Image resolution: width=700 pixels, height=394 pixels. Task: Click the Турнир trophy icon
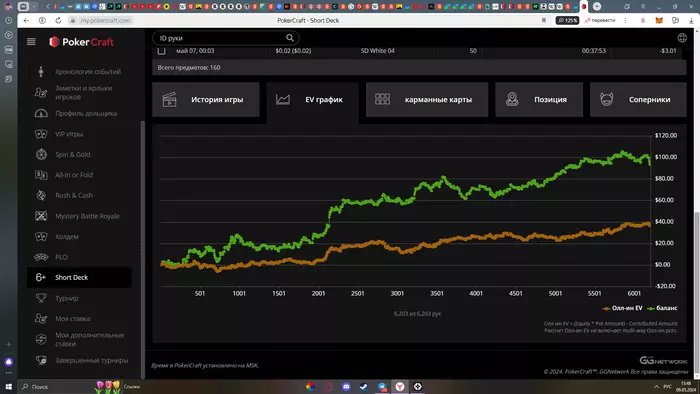[x=41, y=298]
